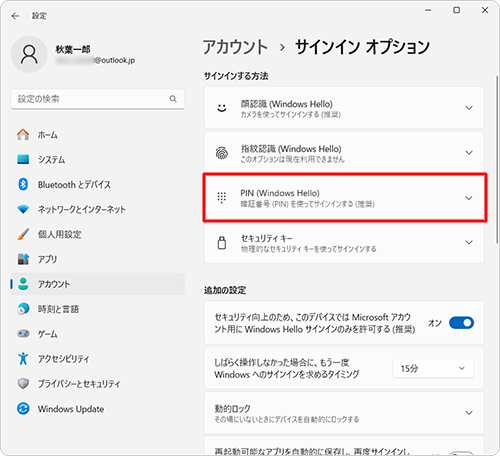The image size is (500, 456).
Task: Click the Bluetooth icon in sidebar
Action: click(23, 184)
